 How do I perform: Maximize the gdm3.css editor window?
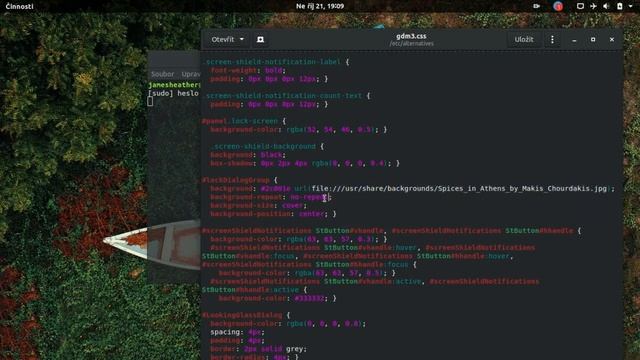593,40
